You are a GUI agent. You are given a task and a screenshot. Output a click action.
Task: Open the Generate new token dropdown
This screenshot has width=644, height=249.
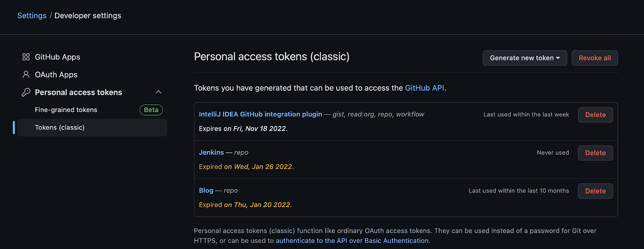click(x=525, y=58)
